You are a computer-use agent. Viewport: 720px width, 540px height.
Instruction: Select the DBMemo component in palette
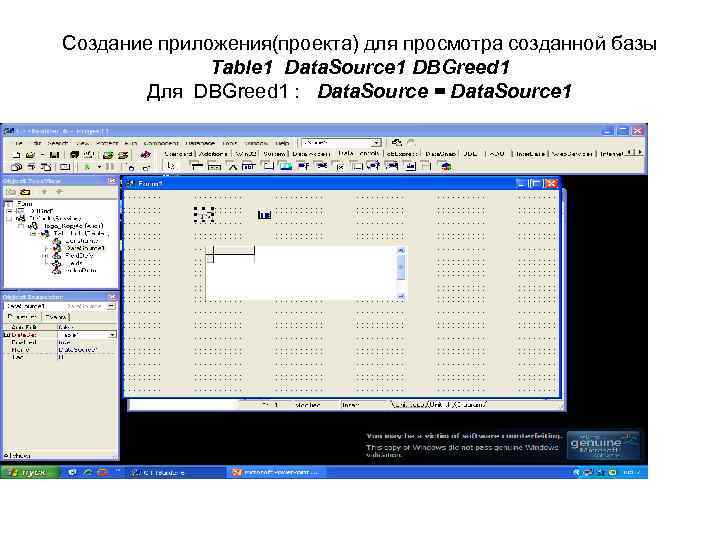point(269,167)
